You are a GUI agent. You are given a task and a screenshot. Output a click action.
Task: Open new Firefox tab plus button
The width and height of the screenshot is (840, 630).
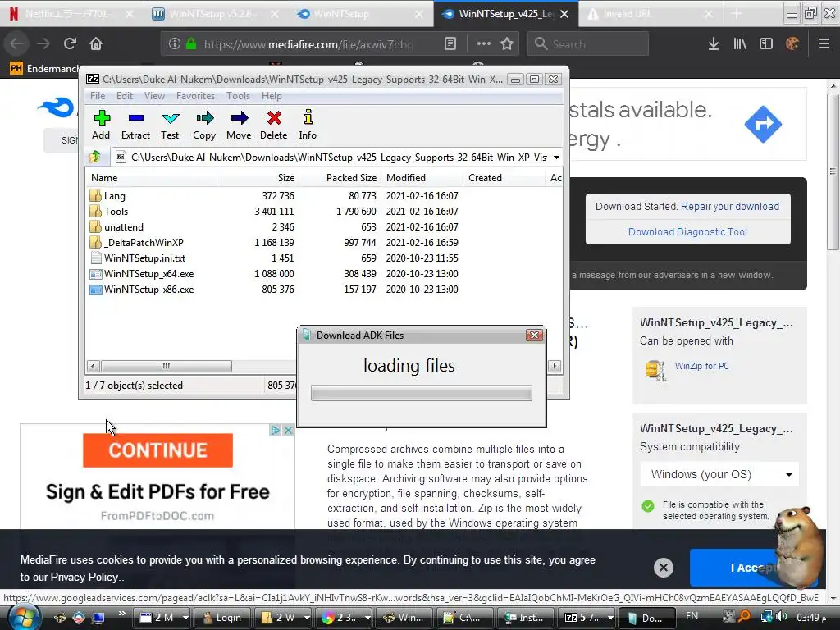pos(737,14)
